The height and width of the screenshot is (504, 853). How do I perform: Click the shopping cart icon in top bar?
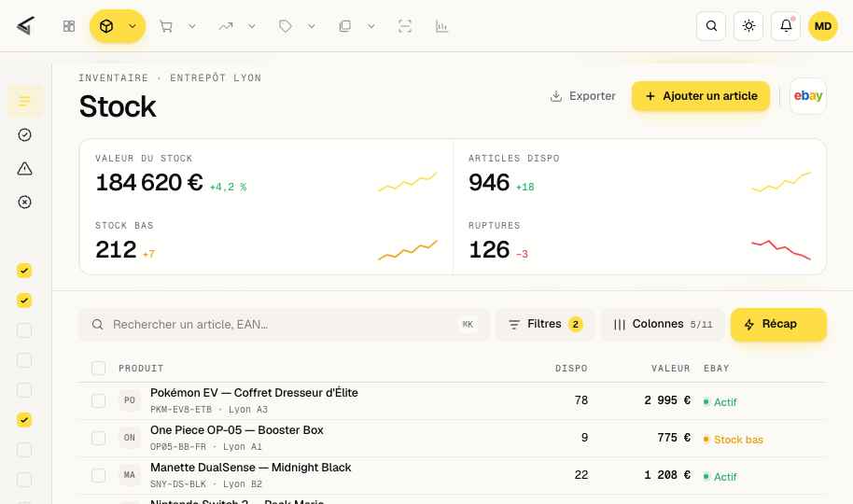pos(166,26)
